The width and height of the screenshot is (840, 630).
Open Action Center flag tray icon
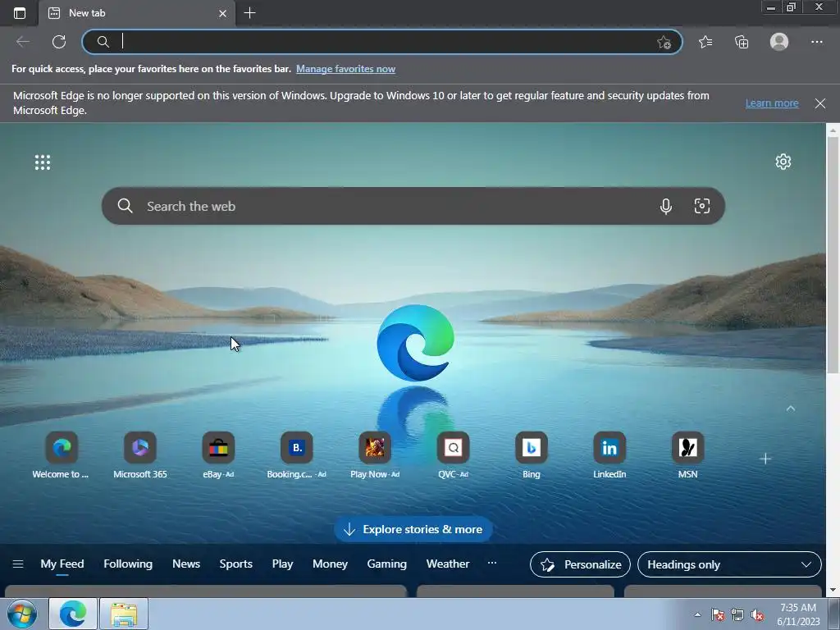coord(717,615)
